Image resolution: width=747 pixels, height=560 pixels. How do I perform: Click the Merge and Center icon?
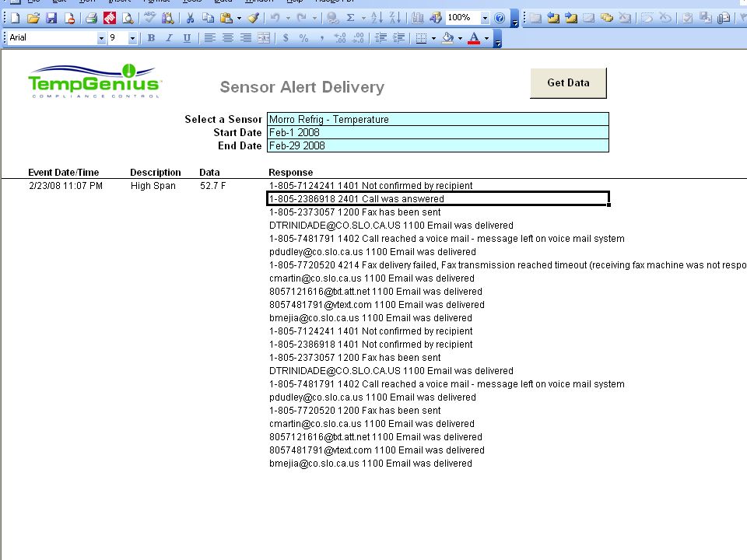pos(264,38)
